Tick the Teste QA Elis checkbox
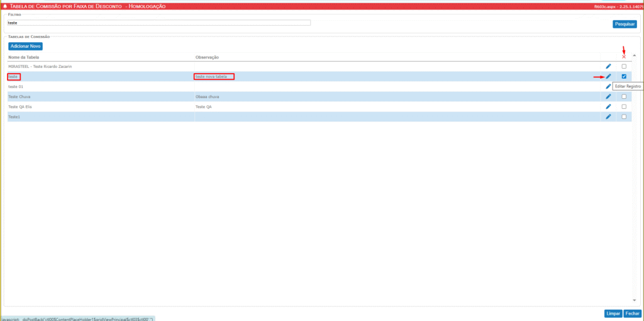The width and height of the screenshot is (644, 321). [624, 106]
